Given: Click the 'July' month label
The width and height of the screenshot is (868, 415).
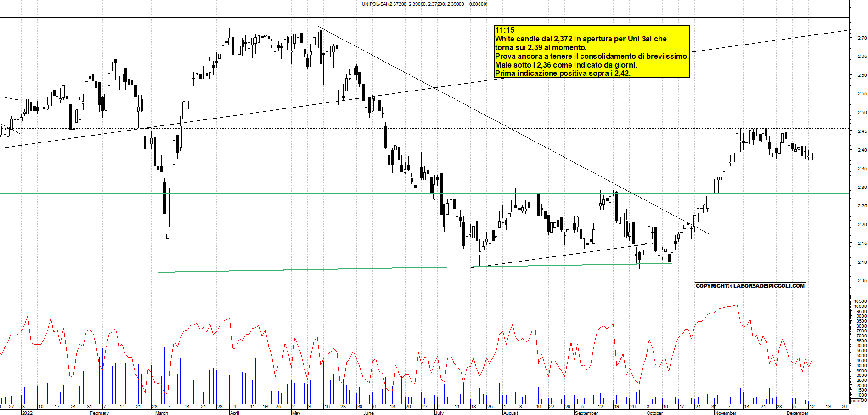Looking at the screenshot, I should [440, 413].
